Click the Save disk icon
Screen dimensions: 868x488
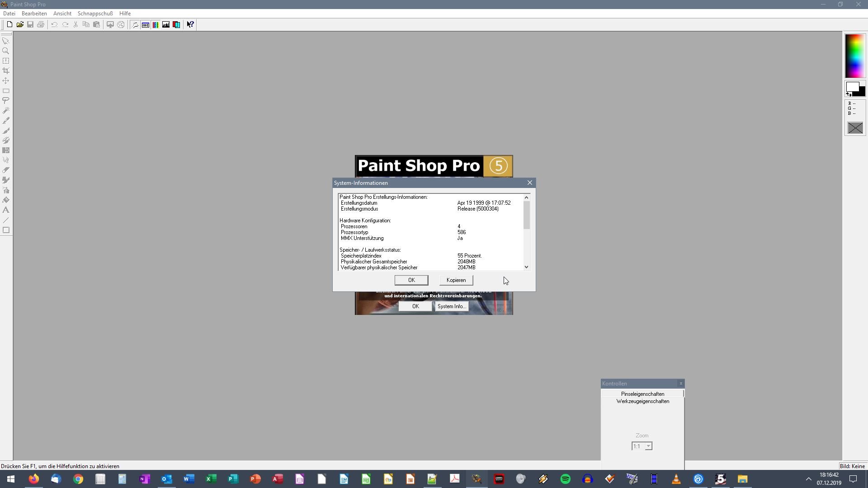pyautogui.click(x=30, y=25)
